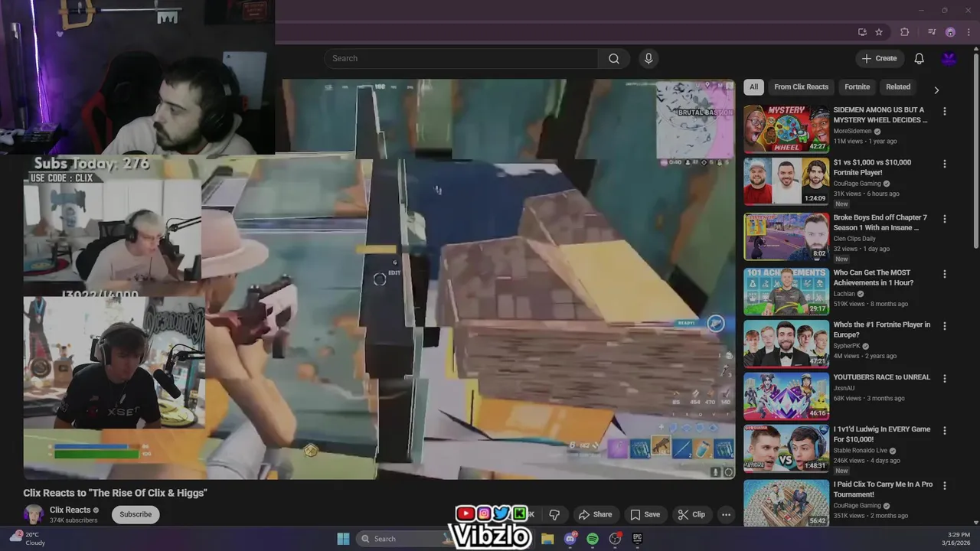Show more filter chips with the right arrow
This screenshot has width=980, height=551.
tap(936, 90)
